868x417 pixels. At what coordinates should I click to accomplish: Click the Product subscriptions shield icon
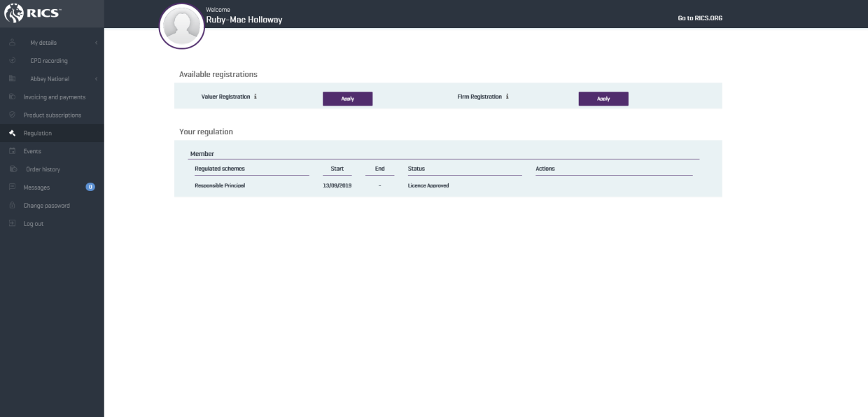(x=12, y=115)
